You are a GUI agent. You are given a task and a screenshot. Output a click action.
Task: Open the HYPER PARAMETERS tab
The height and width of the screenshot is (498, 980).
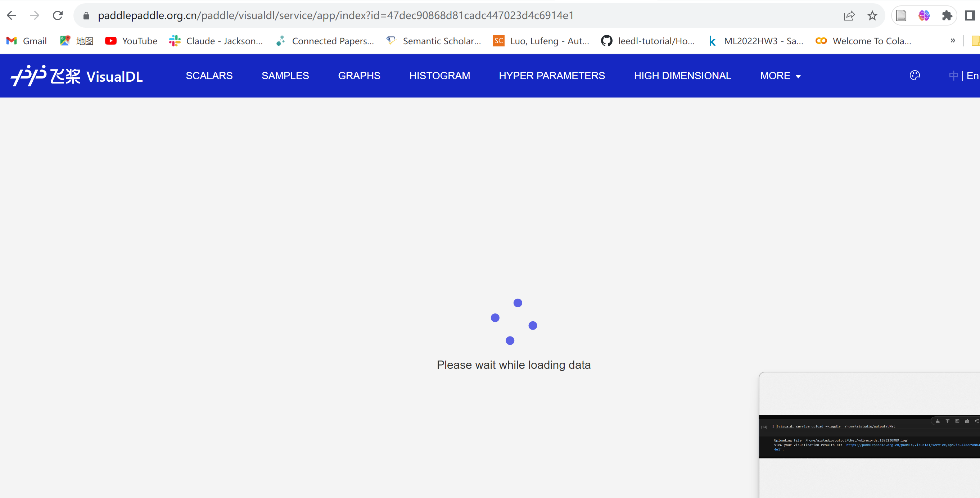pyautogui.click(x=552, y=76)
